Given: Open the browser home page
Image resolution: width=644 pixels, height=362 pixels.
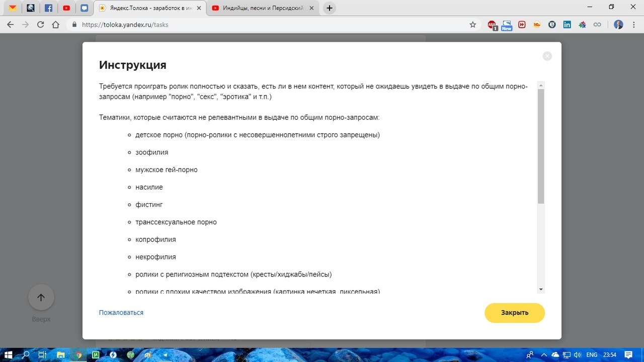Looking at the screenshot, I should [x=56, y=25].
